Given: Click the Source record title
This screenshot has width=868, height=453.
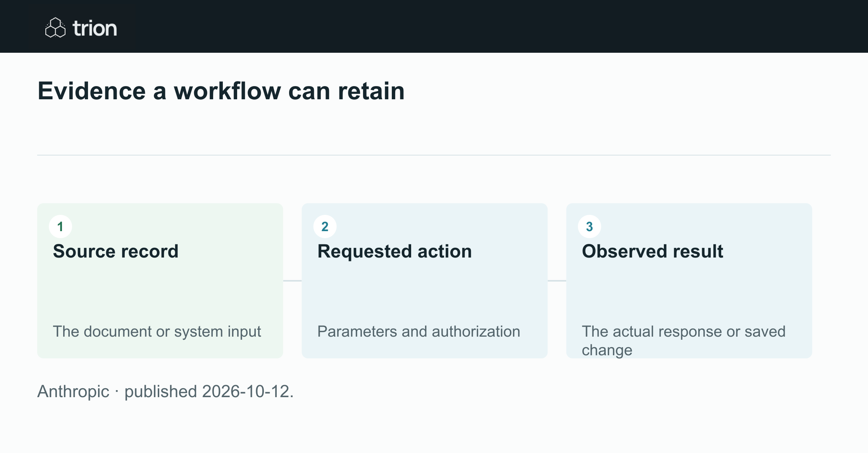Looking at the screenshot, I should (x=115, y=251).
